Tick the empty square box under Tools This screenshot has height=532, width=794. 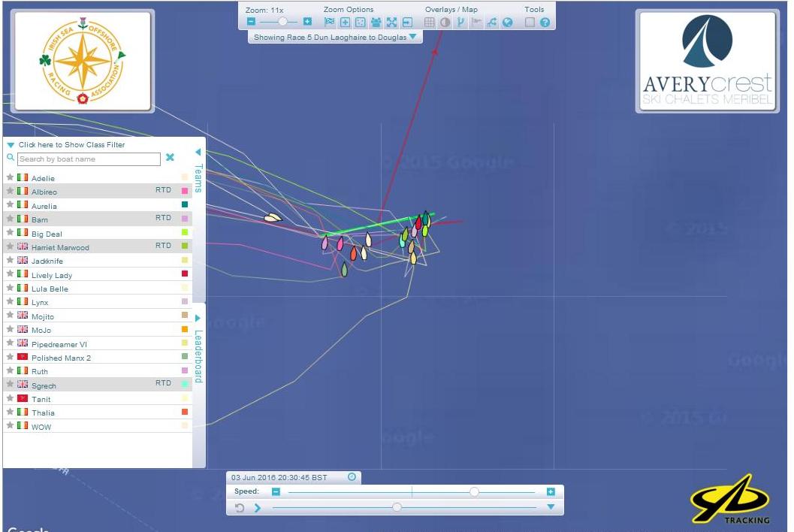[x=530, y=22]
